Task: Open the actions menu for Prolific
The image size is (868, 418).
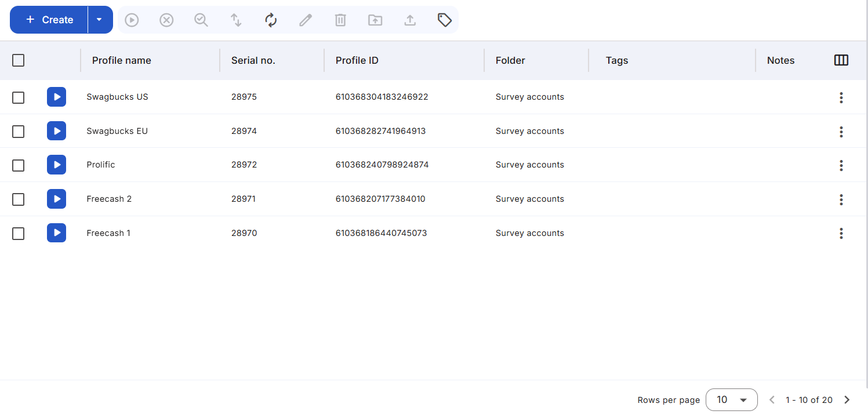Action: (x=841, y=165)
